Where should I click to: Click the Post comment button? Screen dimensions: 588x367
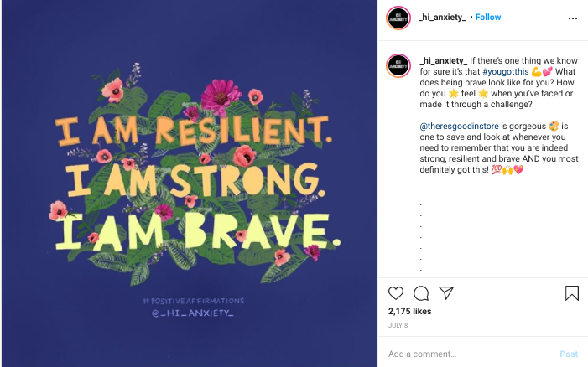(569, 354)
